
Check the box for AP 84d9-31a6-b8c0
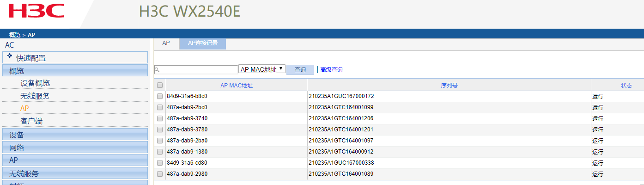tap(160, 96)
